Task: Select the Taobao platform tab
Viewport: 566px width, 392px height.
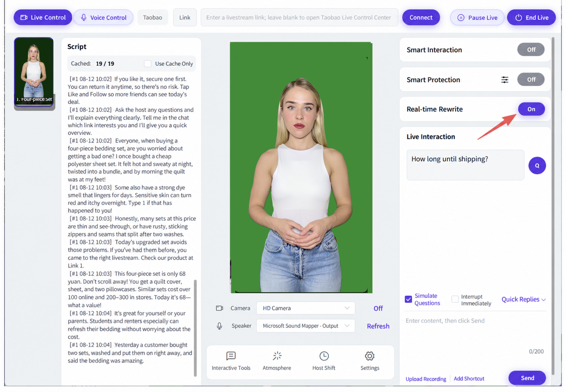Action: tap(153, 18)
